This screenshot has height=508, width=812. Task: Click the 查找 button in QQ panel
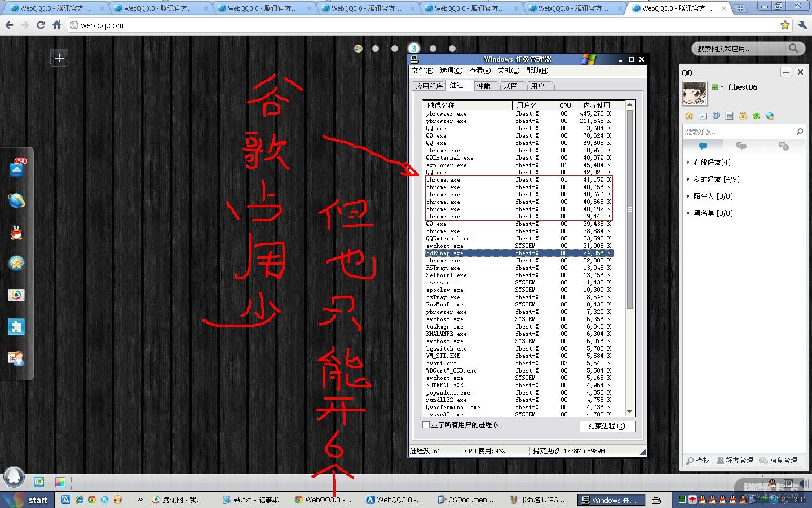click(x=698, y=461)
